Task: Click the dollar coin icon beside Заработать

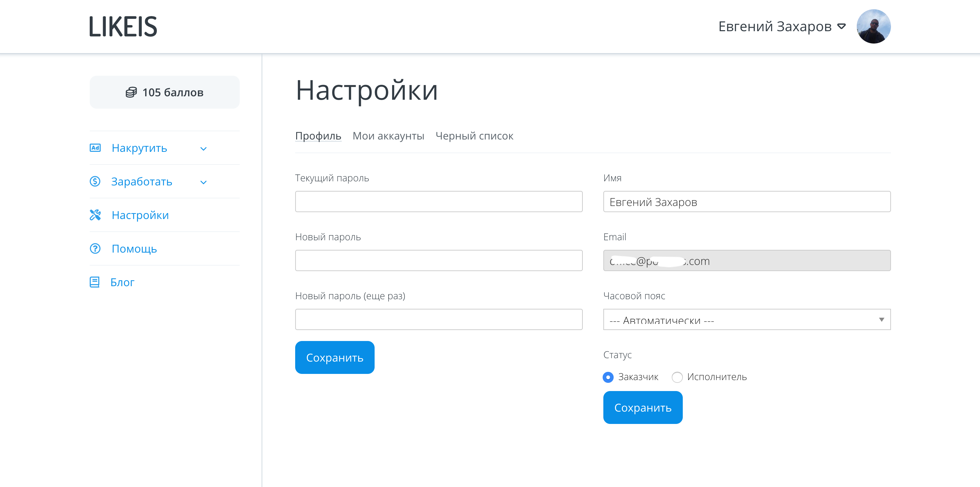Action: point(95,181)
